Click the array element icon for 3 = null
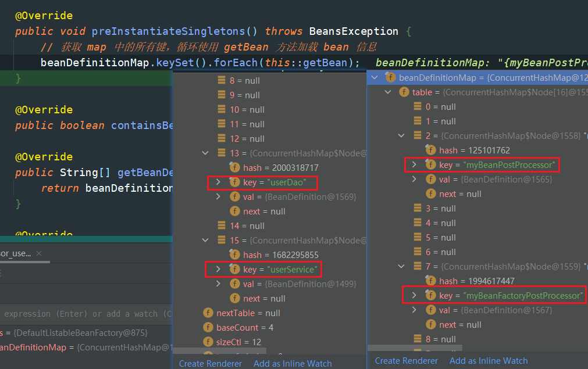The image size is (588, 369). 417,209
